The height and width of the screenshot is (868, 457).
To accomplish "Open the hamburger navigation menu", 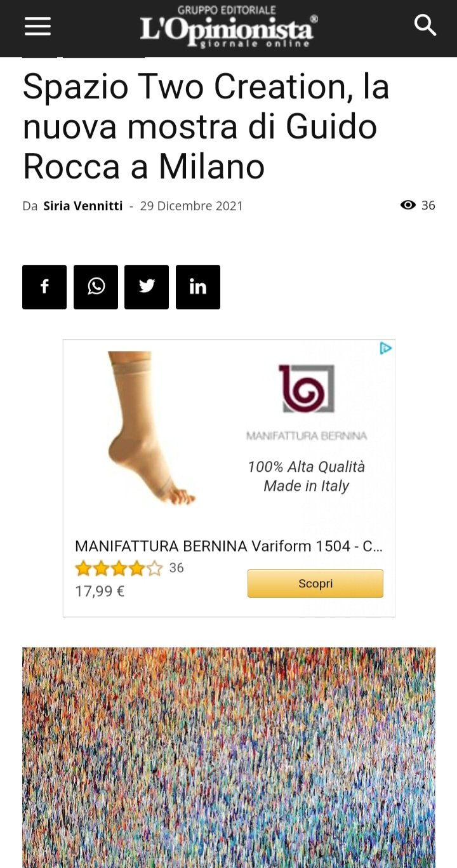I will coord(37,26).
